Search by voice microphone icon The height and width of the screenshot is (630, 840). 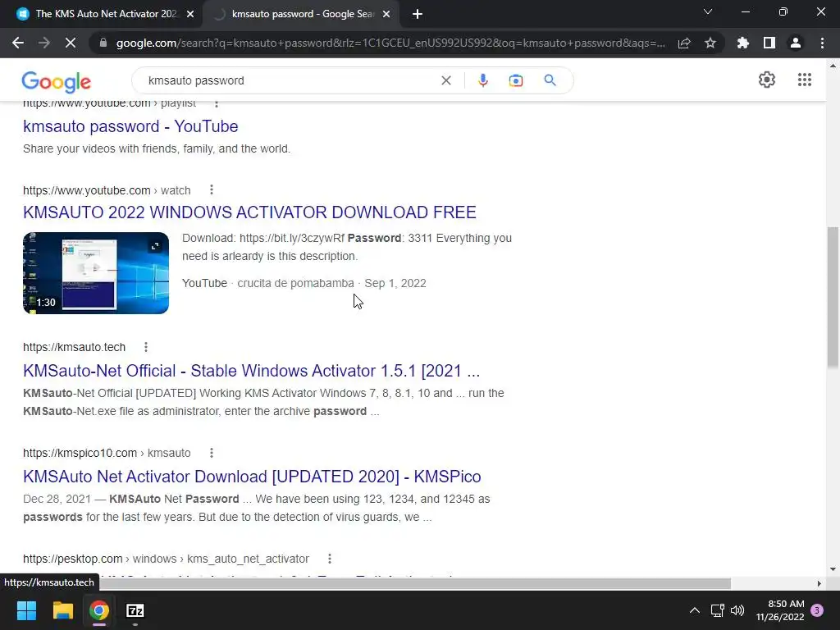point(482,80)
